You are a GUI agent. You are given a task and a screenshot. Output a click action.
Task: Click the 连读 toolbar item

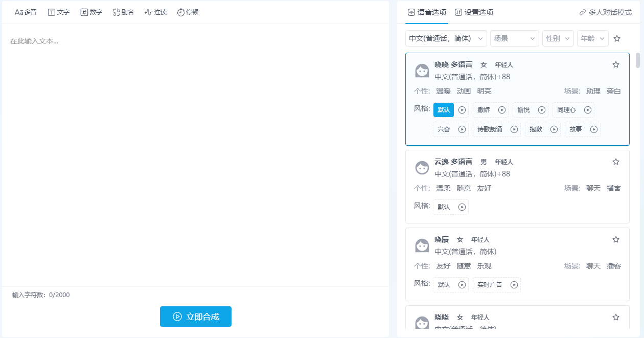(x=155, y=12)
